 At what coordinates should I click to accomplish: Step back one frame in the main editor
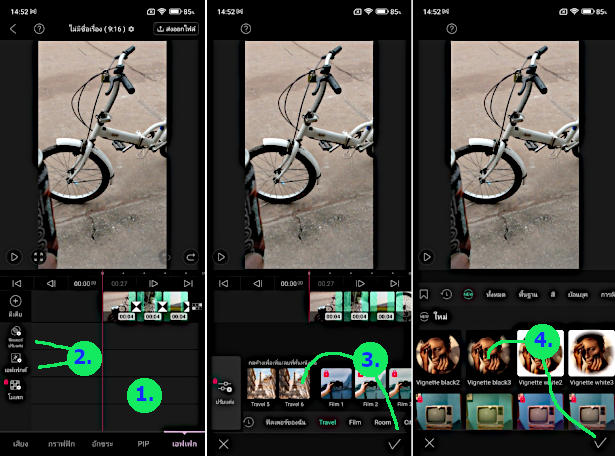(51, 283)
